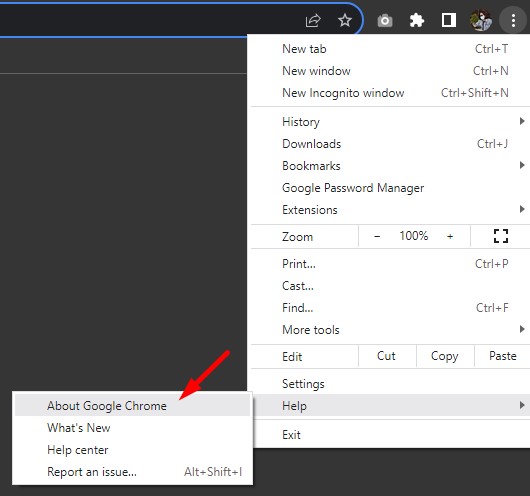This screenshot has height=496, width=530.
Task: Select New tab from the menu
Action: pos(390,49)
